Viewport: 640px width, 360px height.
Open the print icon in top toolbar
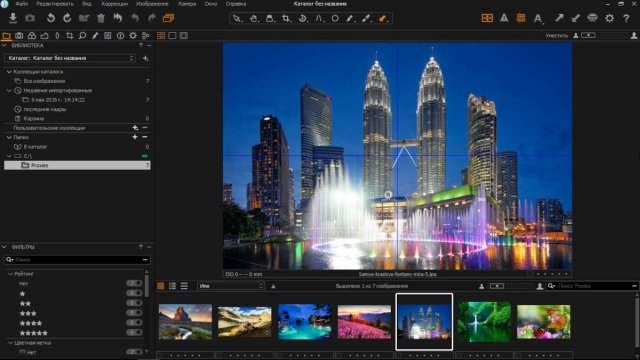tap(592, 18)
